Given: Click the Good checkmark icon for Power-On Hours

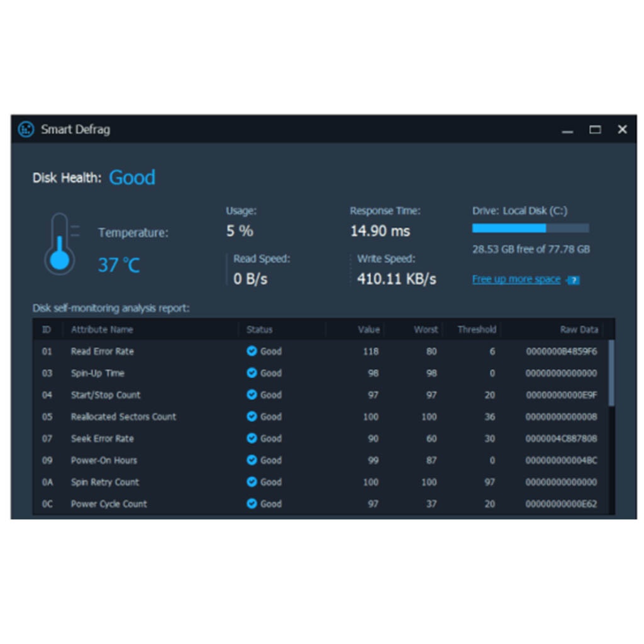Looking at the screenshot, I should (252, 460).
